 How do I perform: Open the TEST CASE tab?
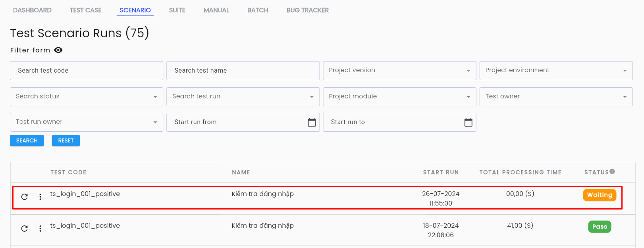(86, 10)
